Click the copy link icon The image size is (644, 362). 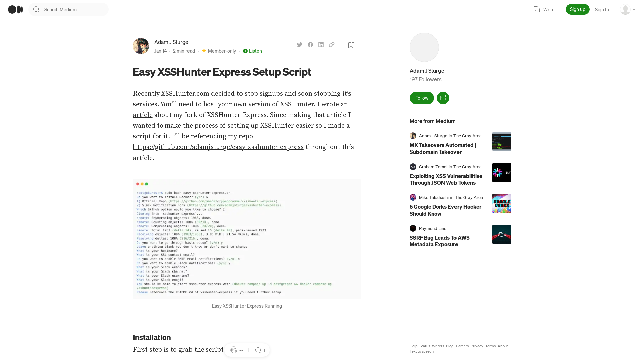pos(332,44)
